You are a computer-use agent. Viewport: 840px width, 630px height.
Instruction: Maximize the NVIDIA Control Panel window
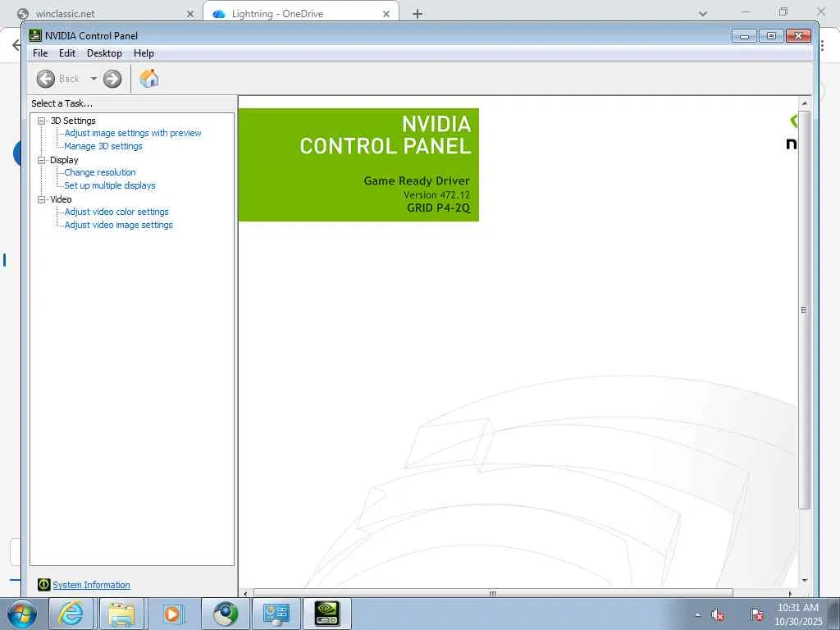tap(771, 36)
